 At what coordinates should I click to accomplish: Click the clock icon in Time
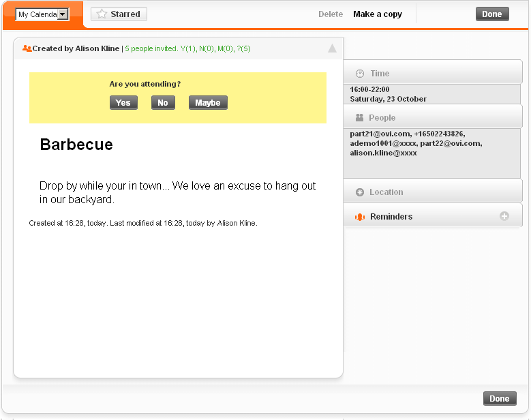tap(360, 74)
